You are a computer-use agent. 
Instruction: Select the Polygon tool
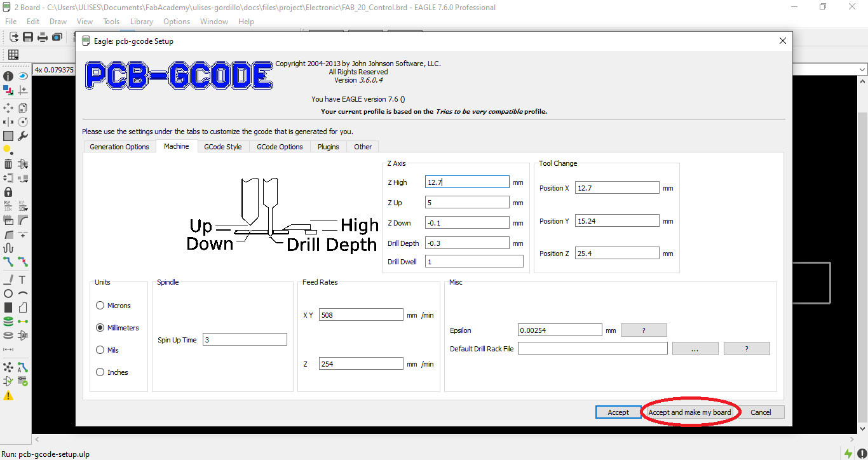coord(23,308)
